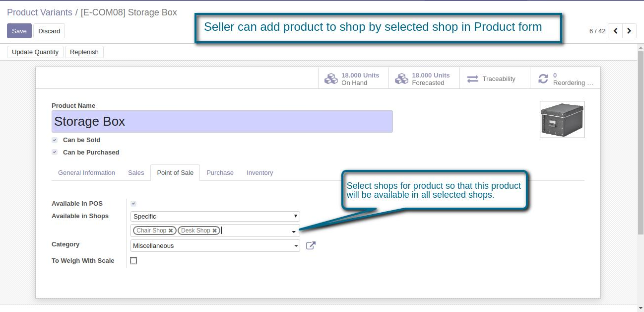Viewport: 644px width, 312px height.
Task: Open the Reordering rules stat
Action: (x=565, y=79)
